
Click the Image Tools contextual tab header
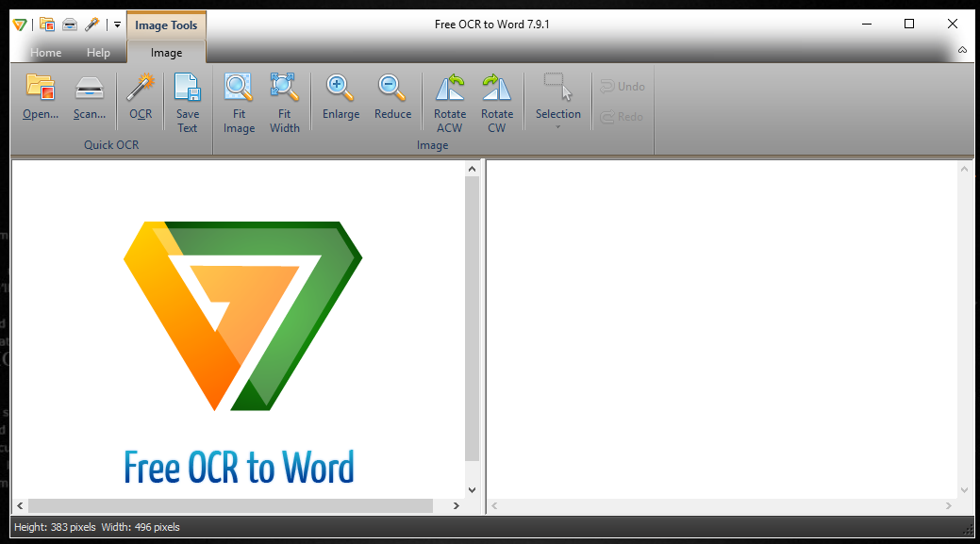tap(166, 25)
